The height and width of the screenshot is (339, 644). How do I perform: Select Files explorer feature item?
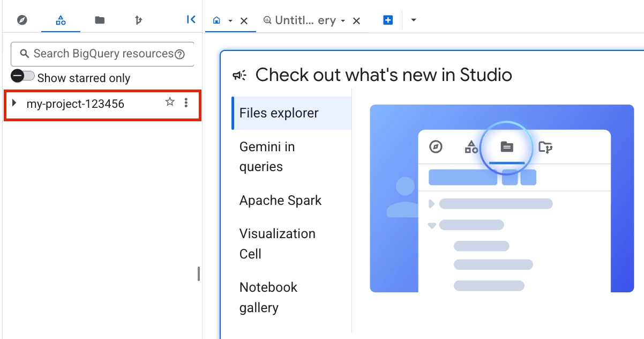tap(292, 113)
